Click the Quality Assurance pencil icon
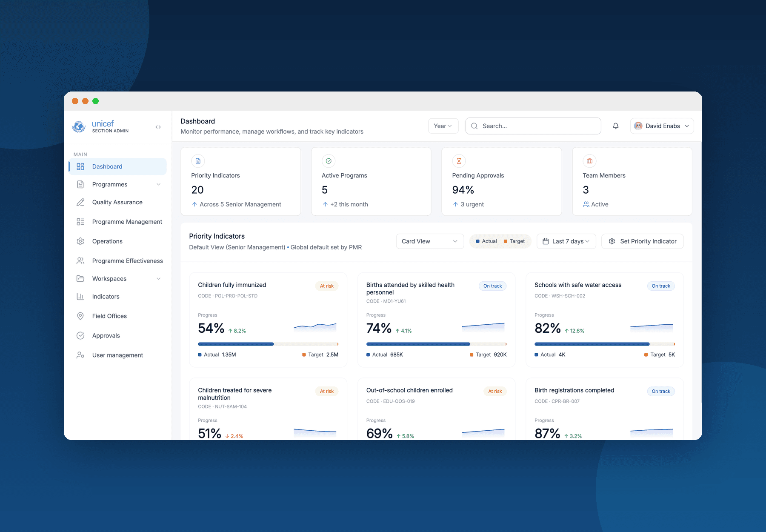The image size is (766, 532). 80,202
